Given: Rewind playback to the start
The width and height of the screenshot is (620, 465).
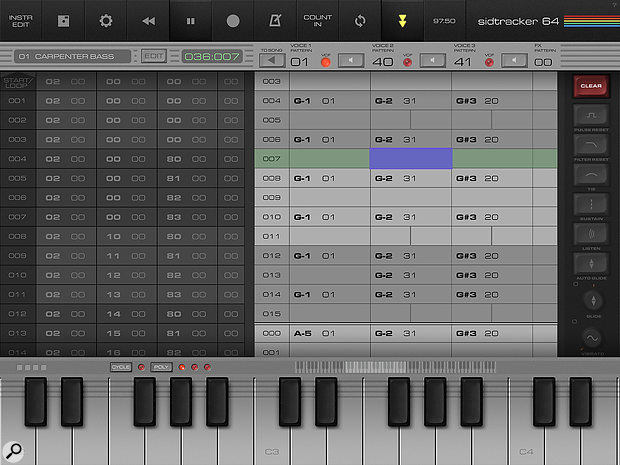Looking at the screenshot, I should 148,21.
